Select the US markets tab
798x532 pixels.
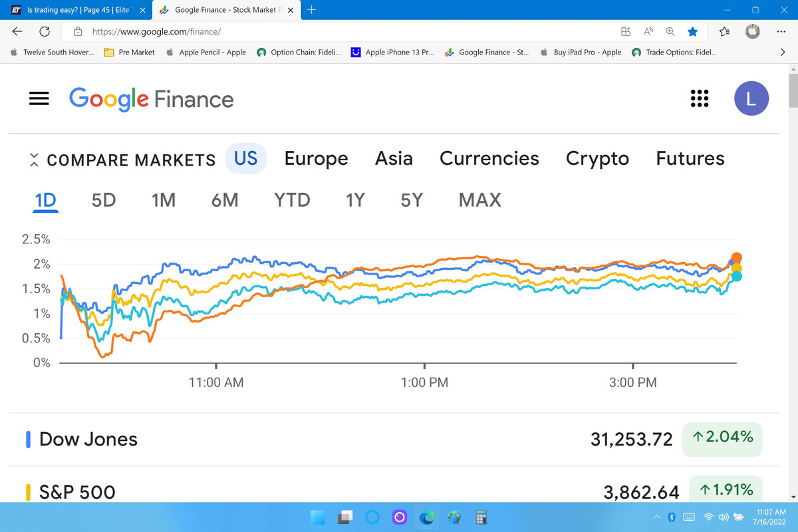click(245, 158)
